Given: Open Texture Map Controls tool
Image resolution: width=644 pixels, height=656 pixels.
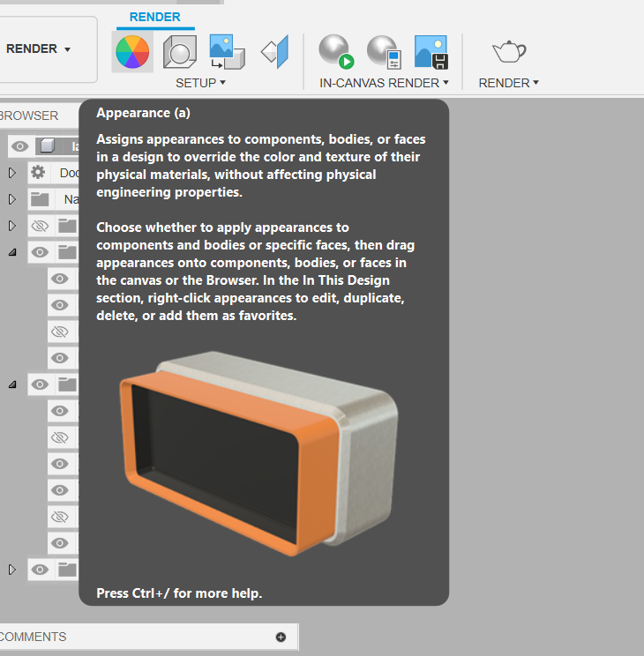Looking at the screenshot, I should coord(275,52).
